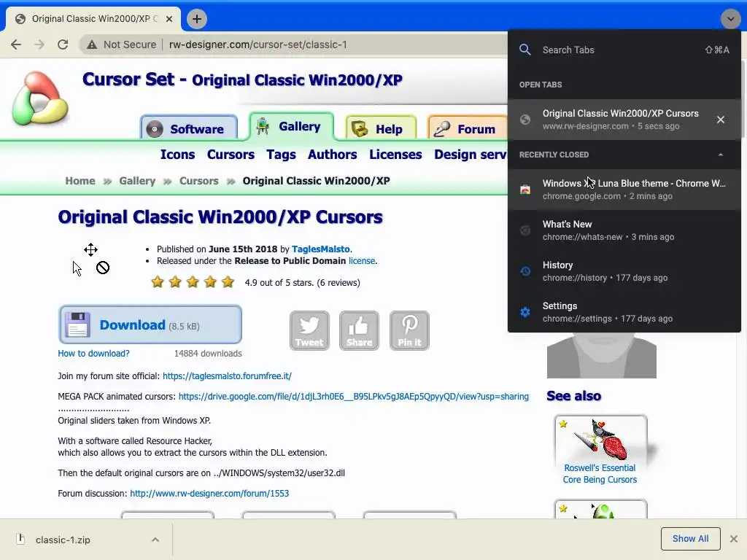The height and width of the screenshot is (560, 747).
Task: Expand classic-1.zip download options chevron
Action: tap(155, 540)
